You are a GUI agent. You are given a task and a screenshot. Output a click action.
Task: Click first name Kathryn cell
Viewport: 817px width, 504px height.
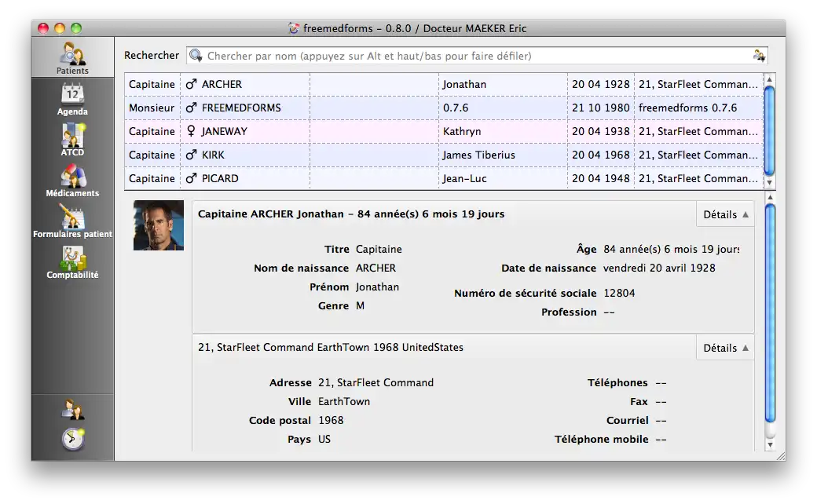[x=503, y=131]
